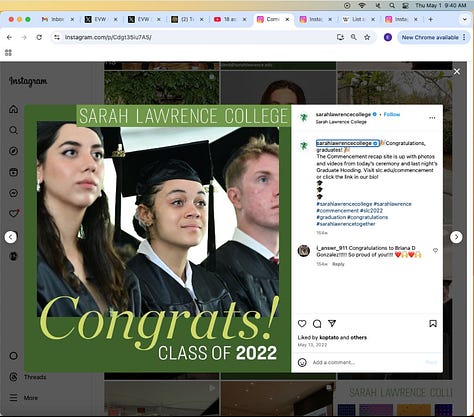The height and width of the screenshot is (417, 474).
Task: Follow sarahlawrencecollege
Action: click(x=392, y=114)
